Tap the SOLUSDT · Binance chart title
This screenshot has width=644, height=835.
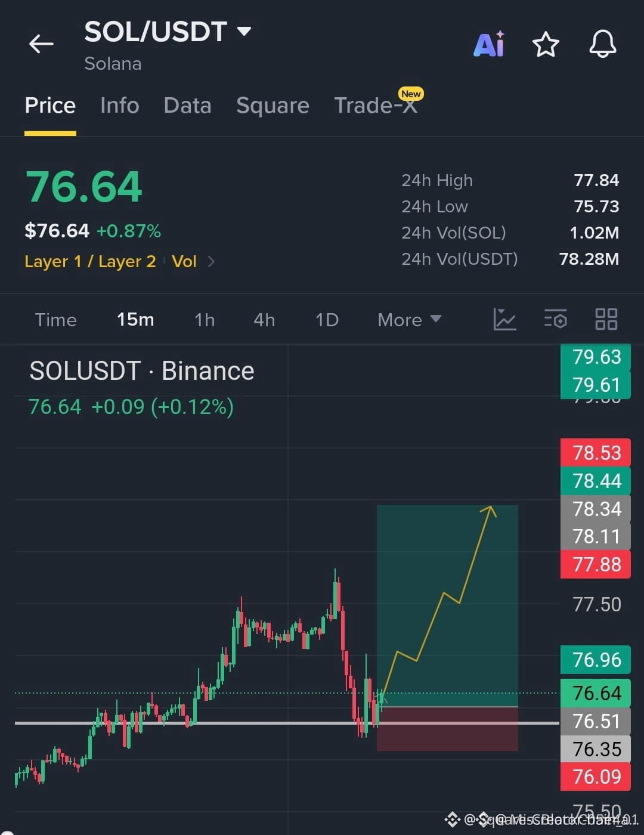[x=142, y=371]
